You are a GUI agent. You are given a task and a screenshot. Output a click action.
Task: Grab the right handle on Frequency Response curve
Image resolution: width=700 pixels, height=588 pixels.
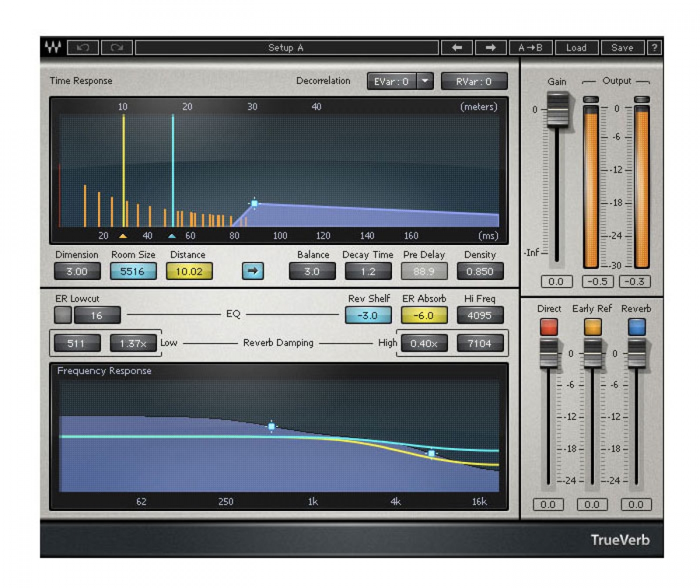coord(431,453)
